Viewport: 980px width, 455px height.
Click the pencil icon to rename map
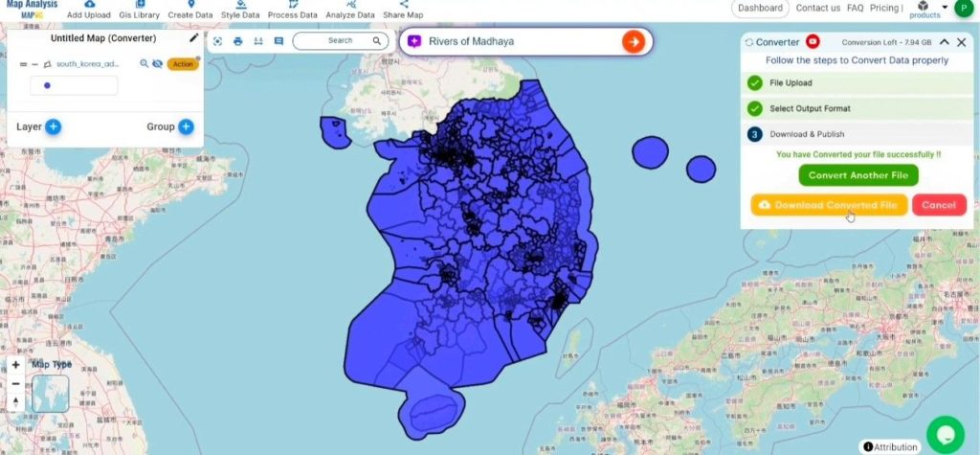click(x=194, y=37)
